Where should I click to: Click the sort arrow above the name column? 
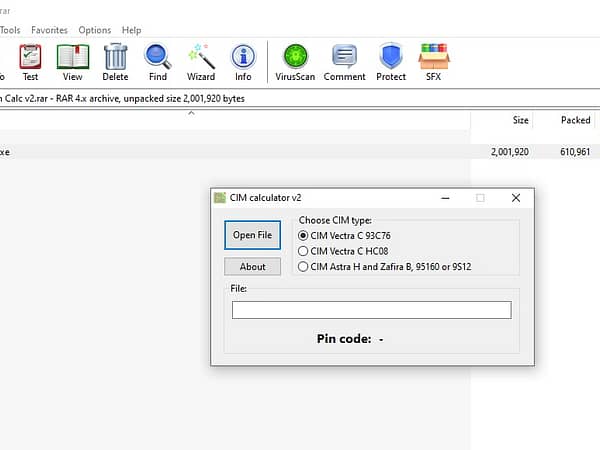tap(191, 113)
